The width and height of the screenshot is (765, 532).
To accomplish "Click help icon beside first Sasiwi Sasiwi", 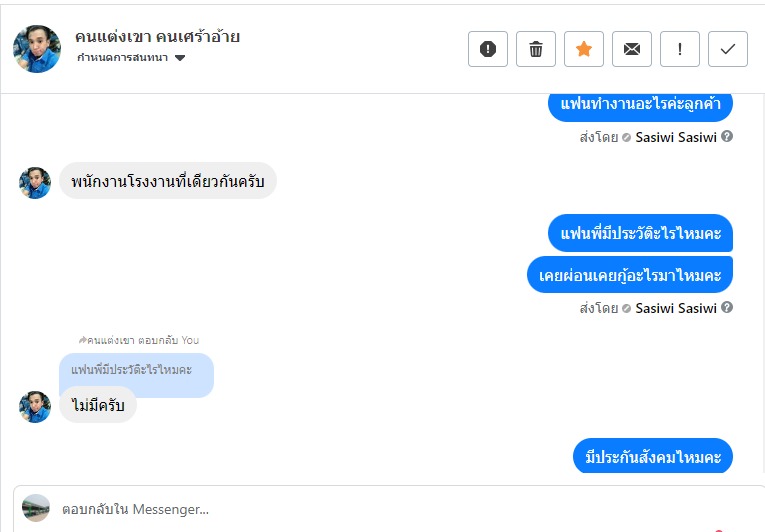I will 727,136.
